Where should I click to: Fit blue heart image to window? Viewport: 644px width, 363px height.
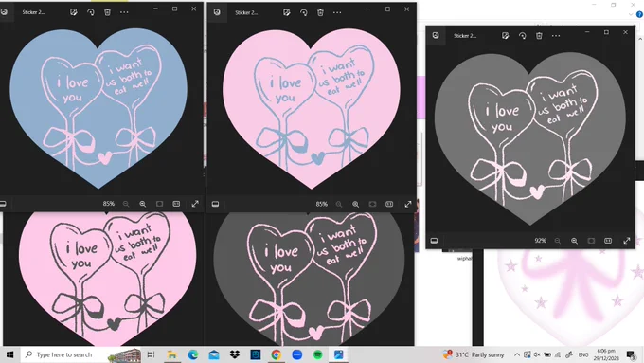coord(159,204)
